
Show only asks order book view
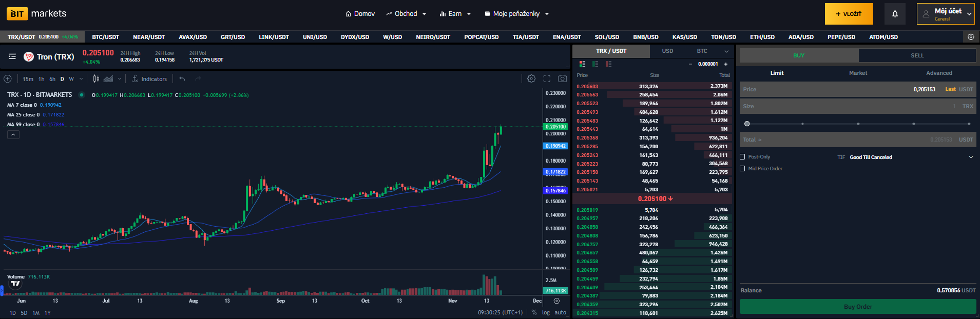tap(608, 64)
